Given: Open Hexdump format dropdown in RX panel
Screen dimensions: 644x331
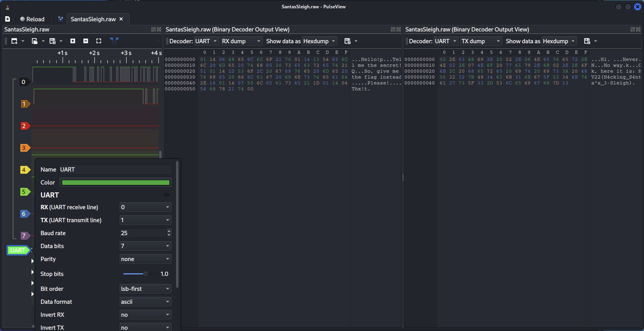Looking at the screenshot, I should point(319,41).
